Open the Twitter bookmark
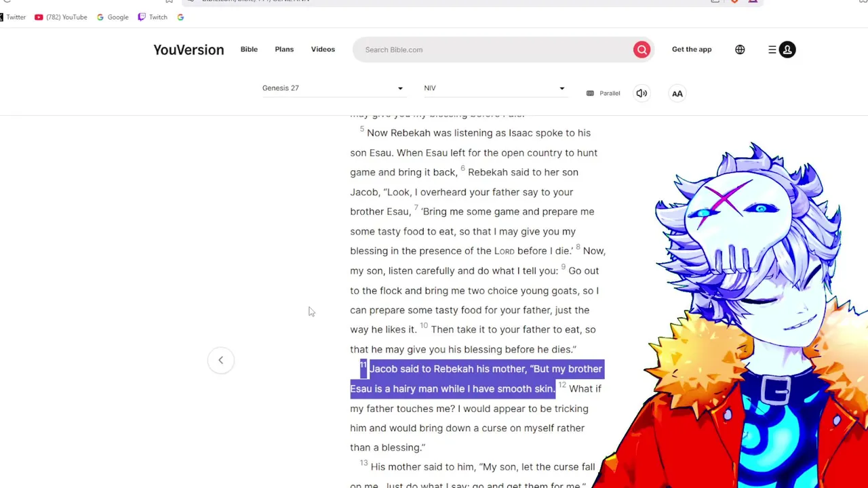This screenshot has width=868, height=488. point(14,17)
